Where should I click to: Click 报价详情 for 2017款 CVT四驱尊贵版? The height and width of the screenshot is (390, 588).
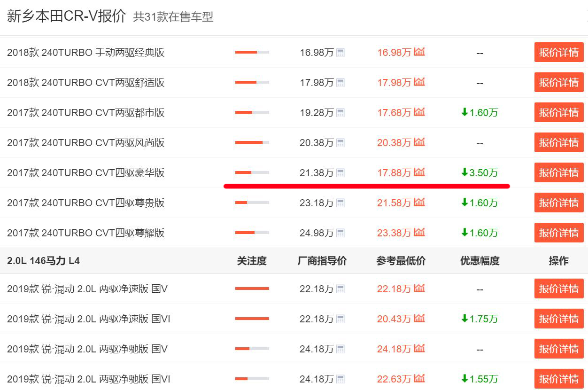click(559, 203)
